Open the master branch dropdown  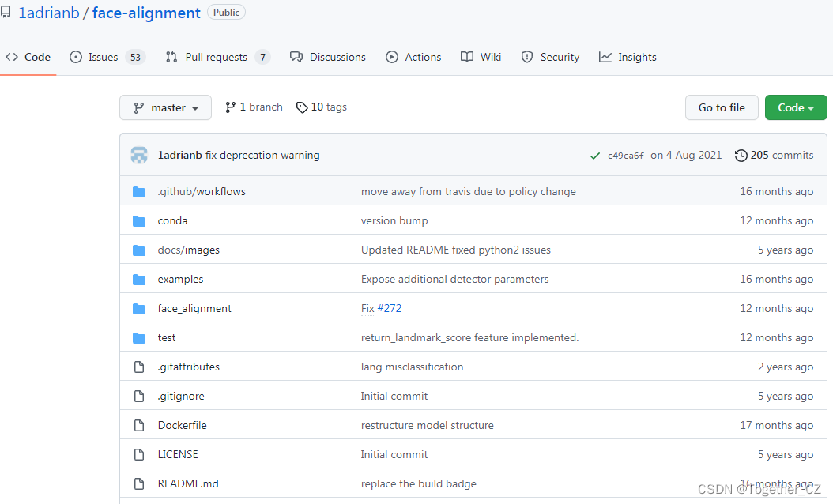coord(165,107)
